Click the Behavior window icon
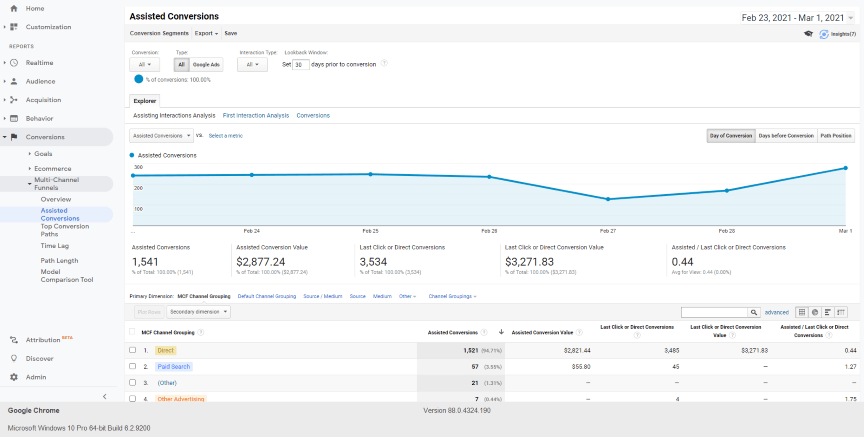Image resolution: width=864 pixels, height=437 pixels. point(14,118)
